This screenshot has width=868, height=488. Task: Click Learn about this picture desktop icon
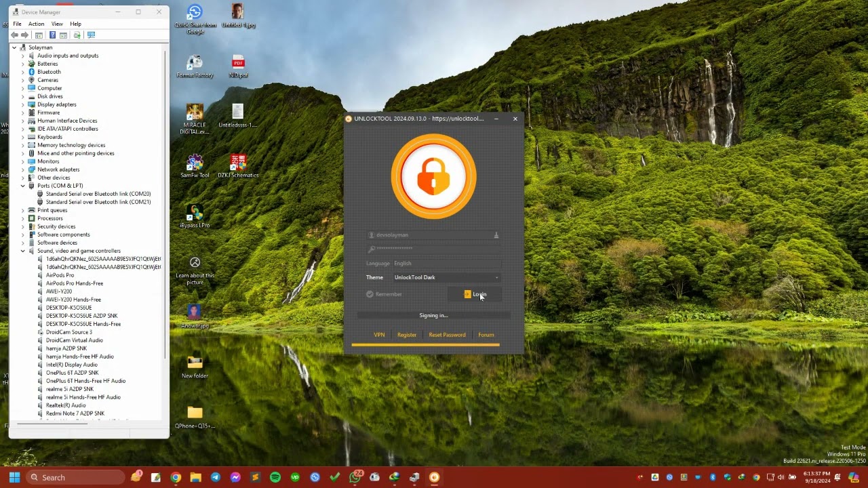pos(195,270)
